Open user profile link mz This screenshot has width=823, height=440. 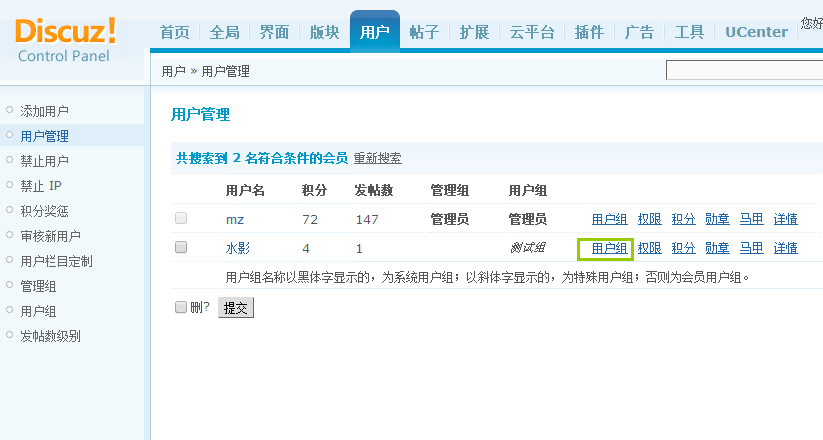tap(235, 219)
